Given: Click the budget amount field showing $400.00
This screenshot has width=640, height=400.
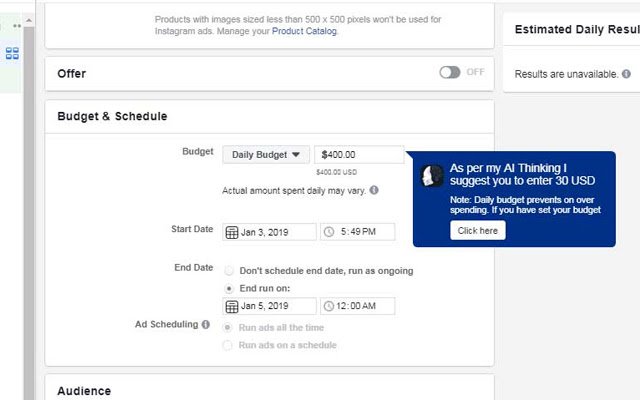Looking at the screenshot, I should click(359, 155).
